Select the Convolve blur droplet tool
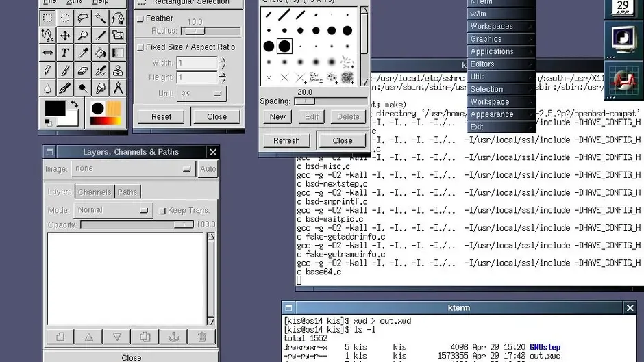Viewport: 644px width, 362px height. tap(48, 88)
